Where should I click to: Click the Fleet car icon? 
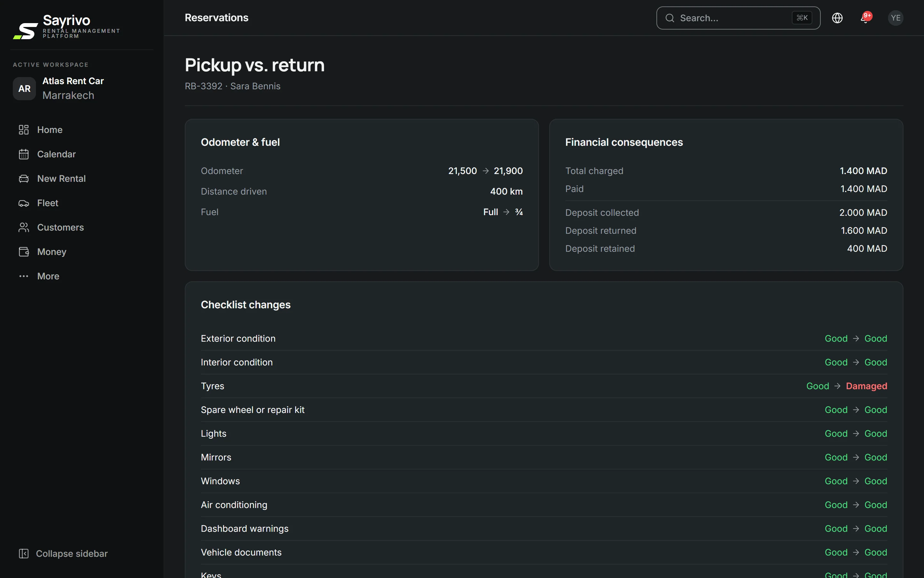[24, 203]
